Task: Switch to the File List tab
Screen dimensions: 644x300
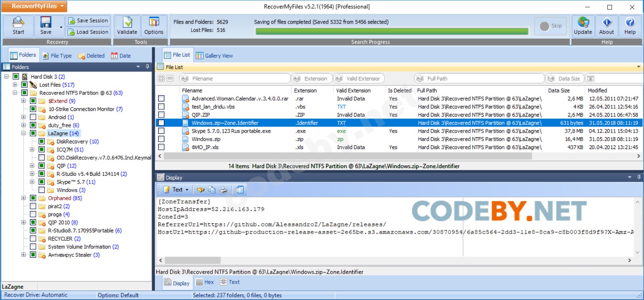Action: point(178,55)
